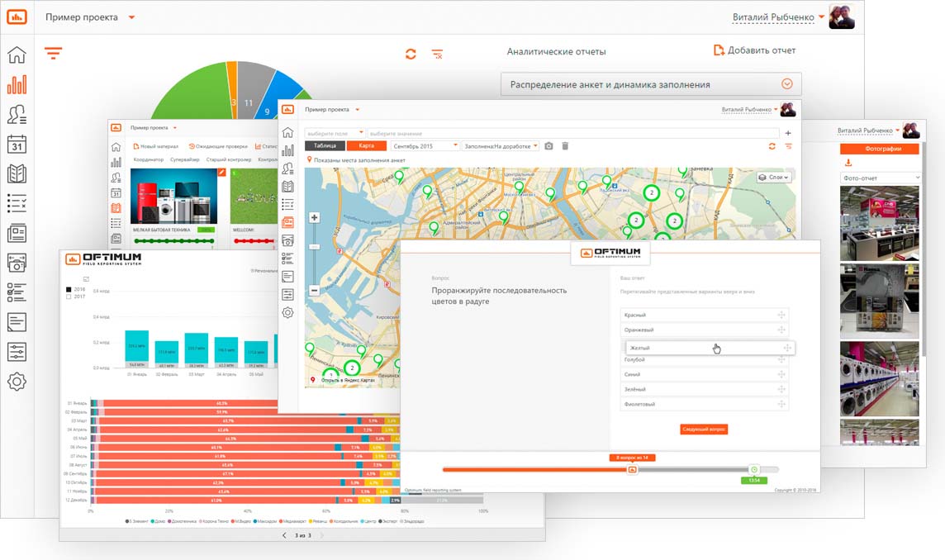Click the settings gear in the main sidebar
The image size is (945, 560).
tap(17, 382)
